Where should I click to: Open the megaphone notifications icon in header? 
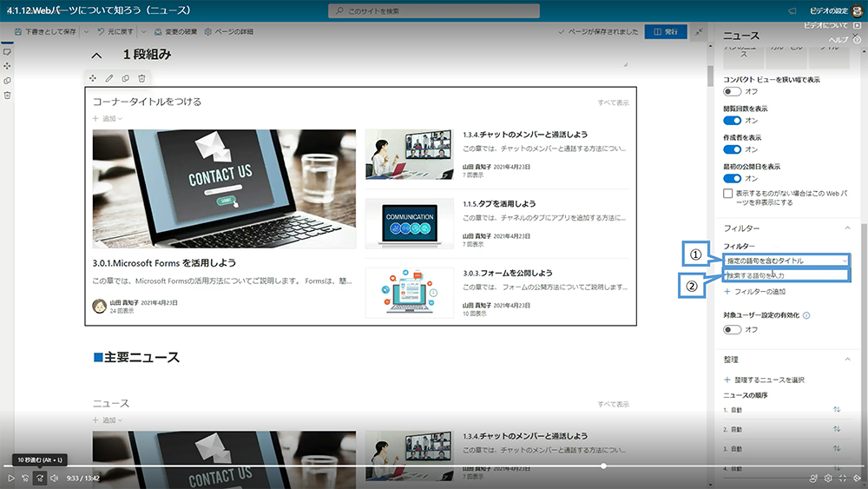792,11
